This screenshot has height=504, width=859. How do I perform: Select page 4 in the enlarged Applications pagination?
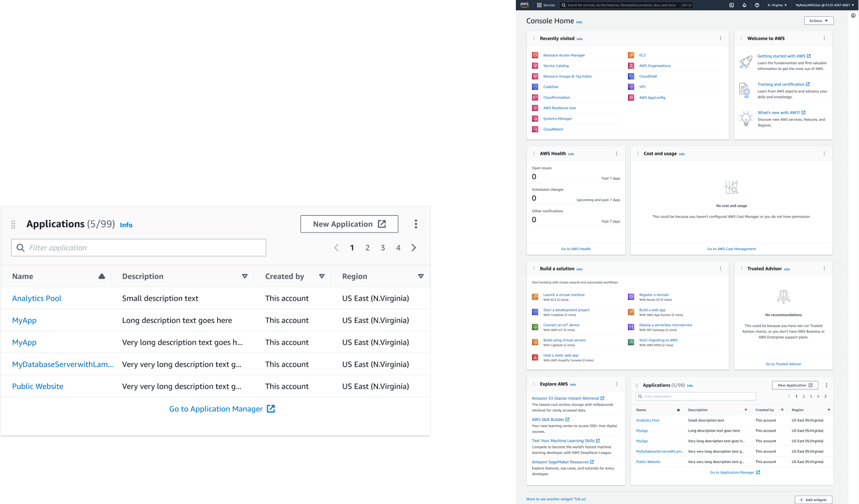[398, 248]
